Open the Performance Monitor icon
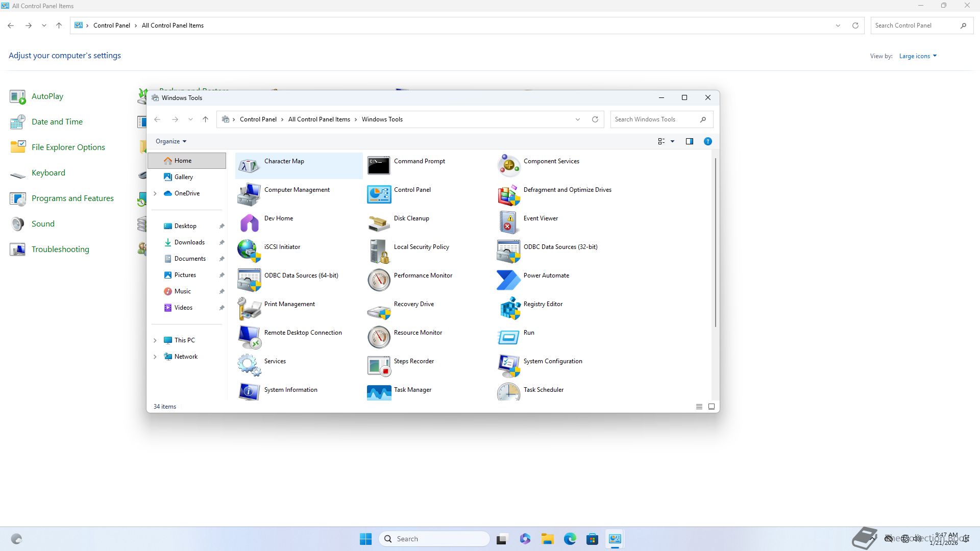 379,279
